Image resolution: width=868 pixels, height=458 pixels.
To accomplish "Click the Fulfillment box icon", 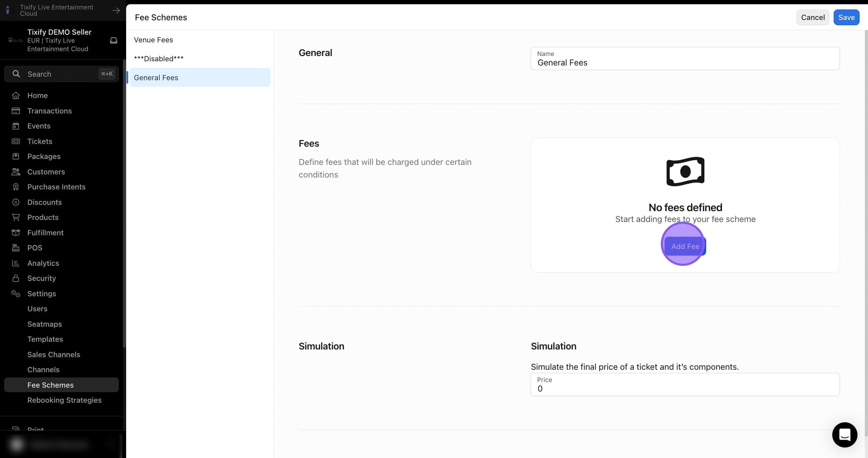I will [x=16, y=233].
